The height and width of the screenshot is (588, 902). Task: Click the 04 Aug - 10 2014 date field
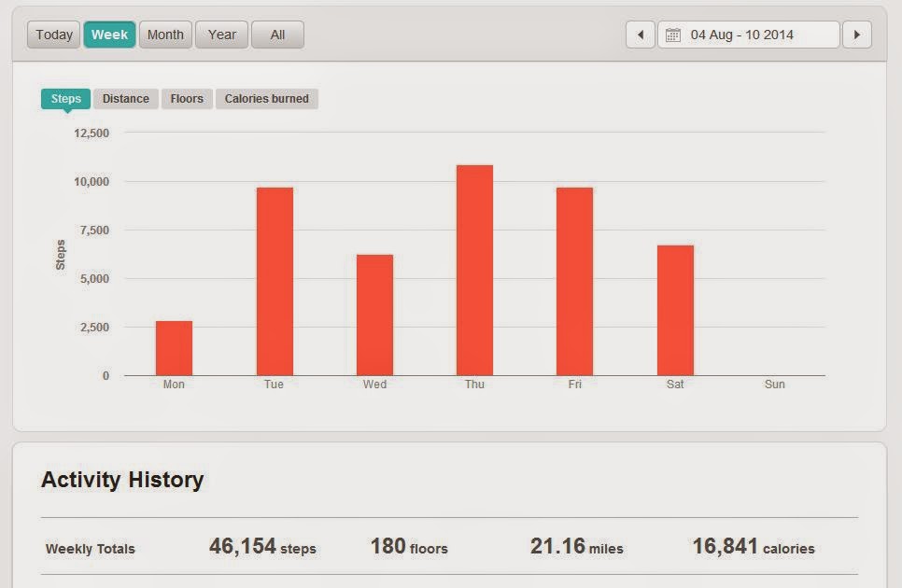[749, 35]
